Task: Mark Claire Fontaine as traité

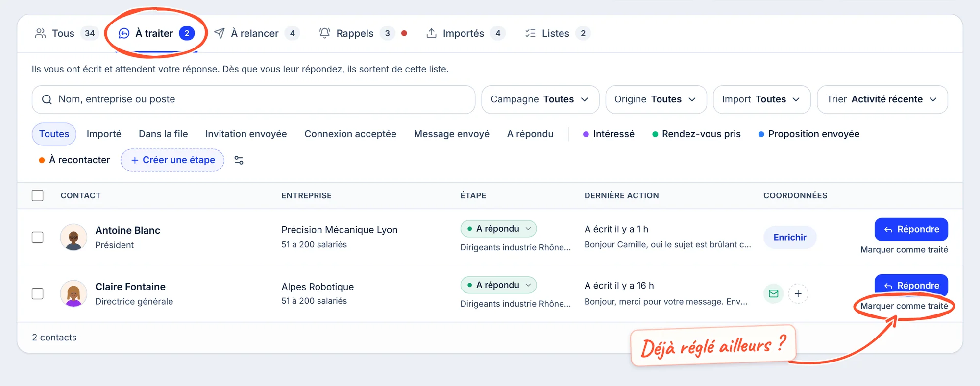Action: pos(904,306)
